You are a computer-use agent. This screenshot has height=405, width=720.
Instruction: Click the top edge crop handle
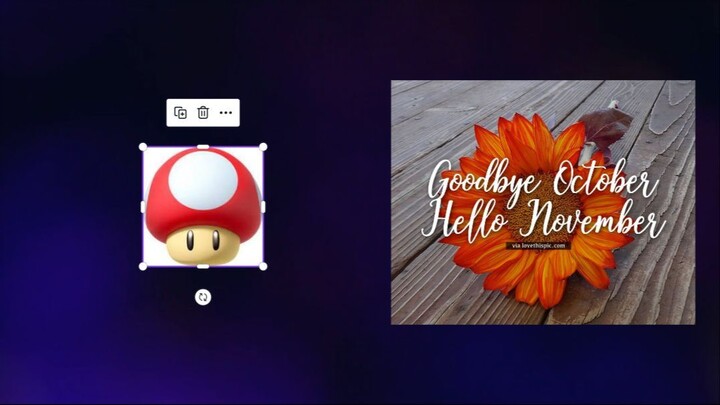tap(203, 147)
